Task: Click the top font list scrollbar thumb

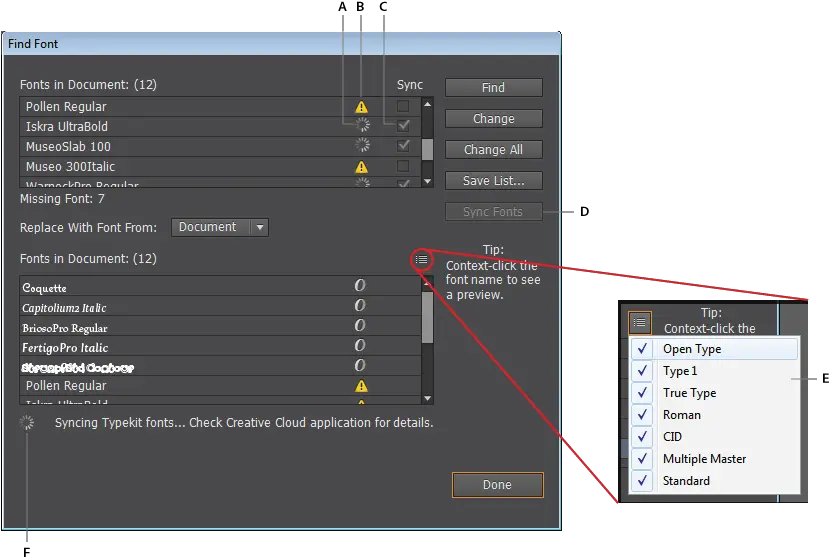Action: (427, 149)
